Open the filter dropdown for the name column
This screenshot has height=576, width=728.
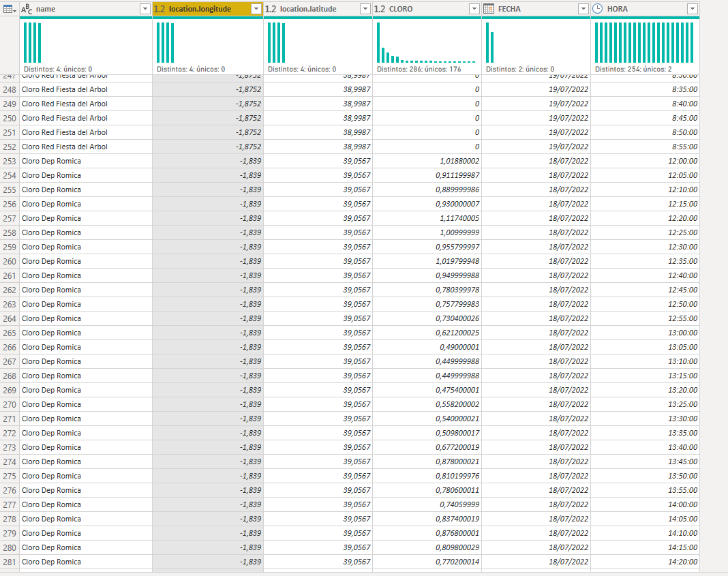(145, 9)
